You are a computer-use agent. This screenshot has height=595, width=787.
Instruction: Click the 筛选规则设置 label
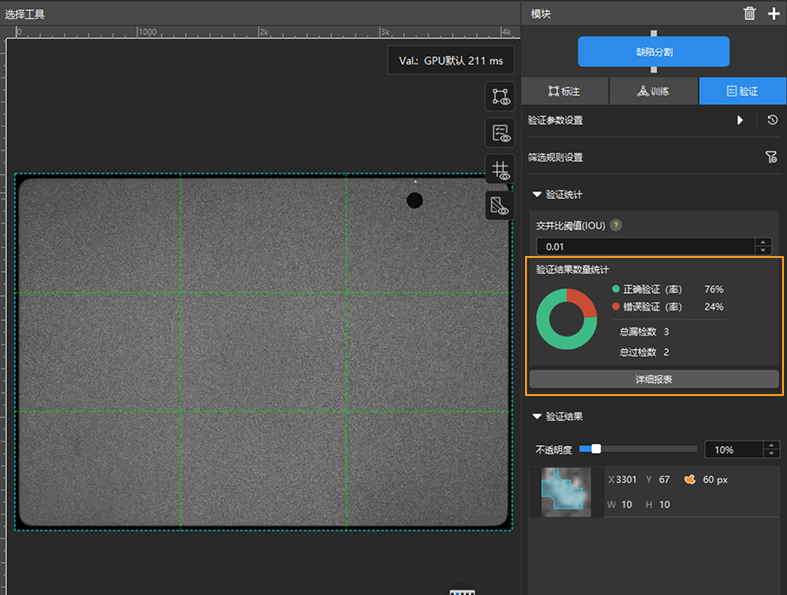(x=555, y=157)
